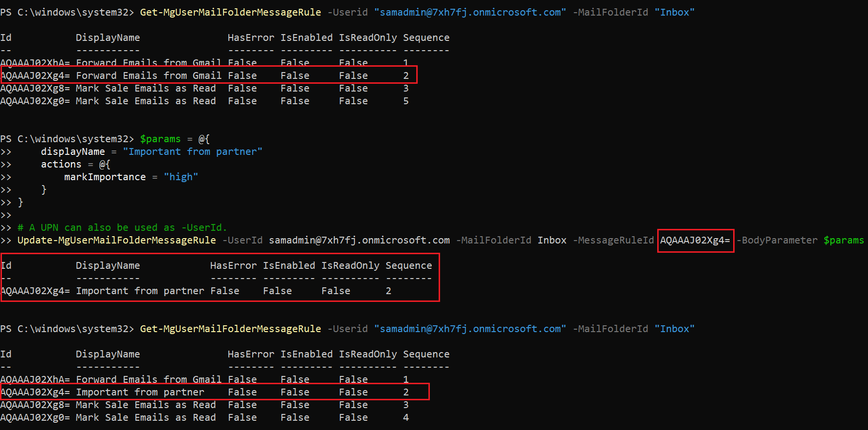Click the markImportance property name

[x=105, y=177]
